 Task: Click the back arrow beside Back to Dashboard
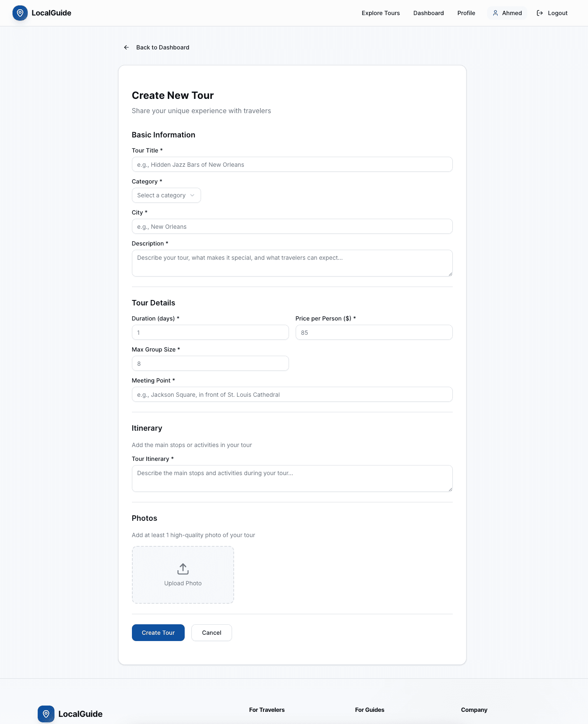[x=126, y=47]
